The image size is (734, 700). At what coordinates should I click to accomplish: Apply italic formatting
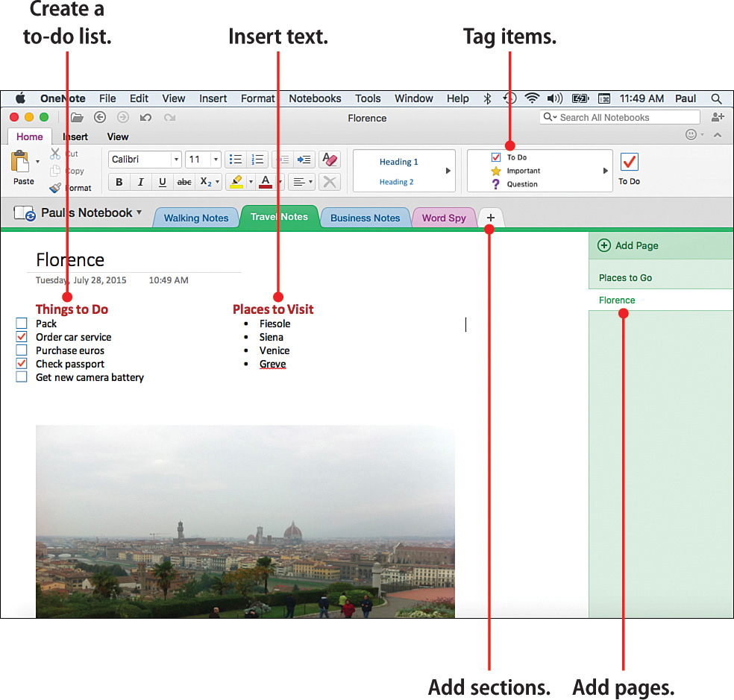point(140,182)
